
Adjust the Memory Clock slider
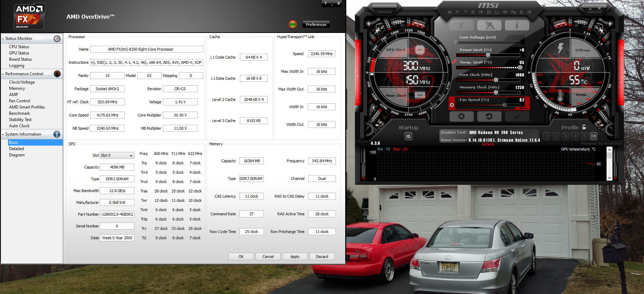point(488,93)
